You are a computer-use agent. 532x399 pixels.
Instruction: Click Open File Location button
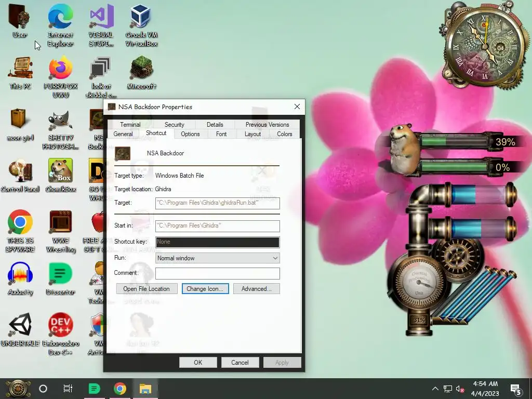147,289
